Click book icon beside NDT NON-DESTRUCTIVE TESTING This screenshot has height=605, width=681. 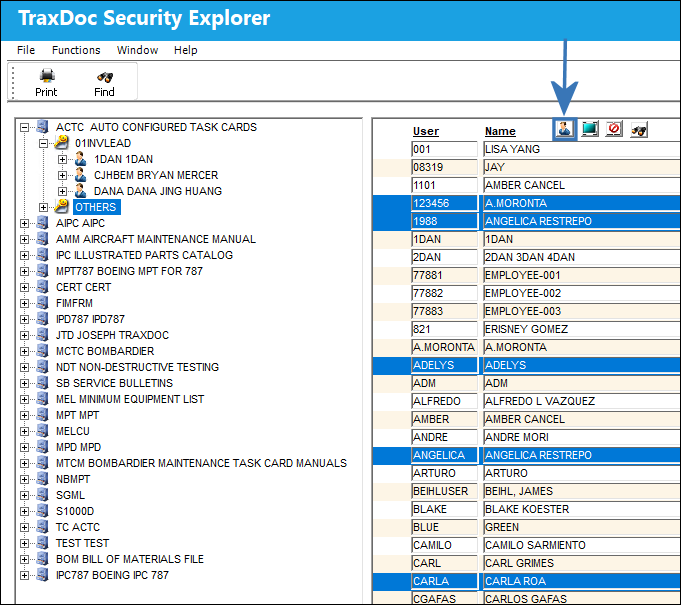pyautogui.click(x=42, y=367)
